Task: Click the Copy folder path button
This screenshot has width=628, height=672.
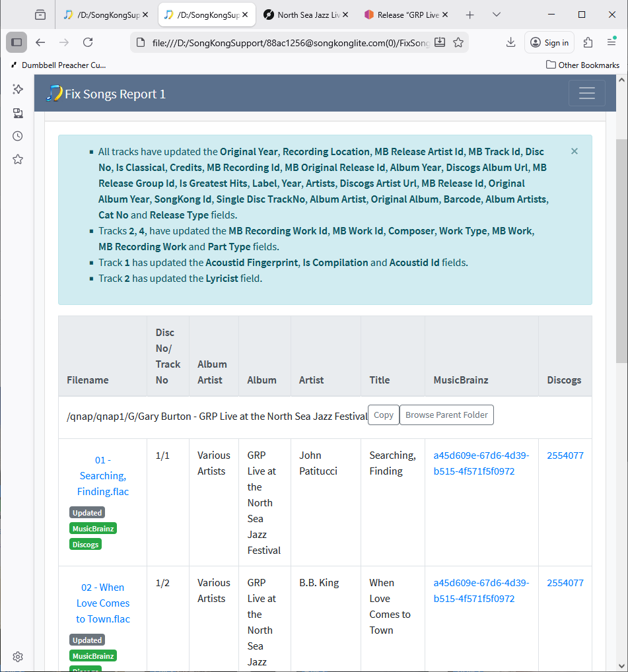Action: (383, 415)
